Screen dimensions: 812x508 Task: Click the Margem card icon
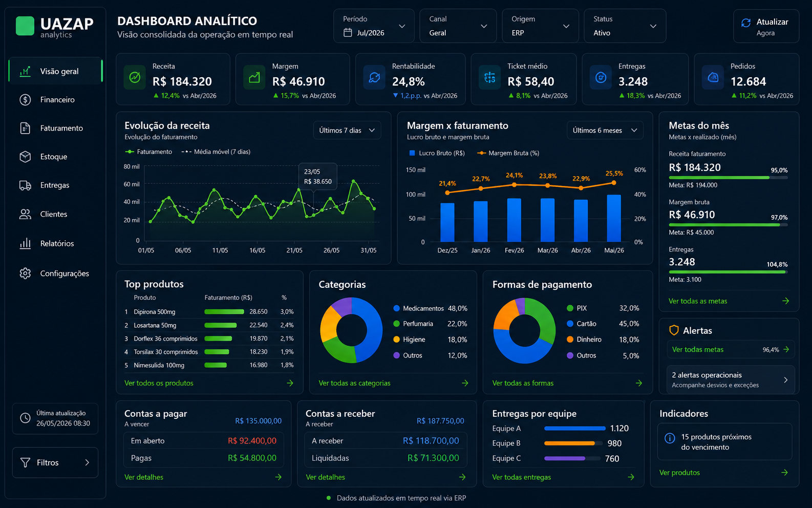[x=254, y=77]
